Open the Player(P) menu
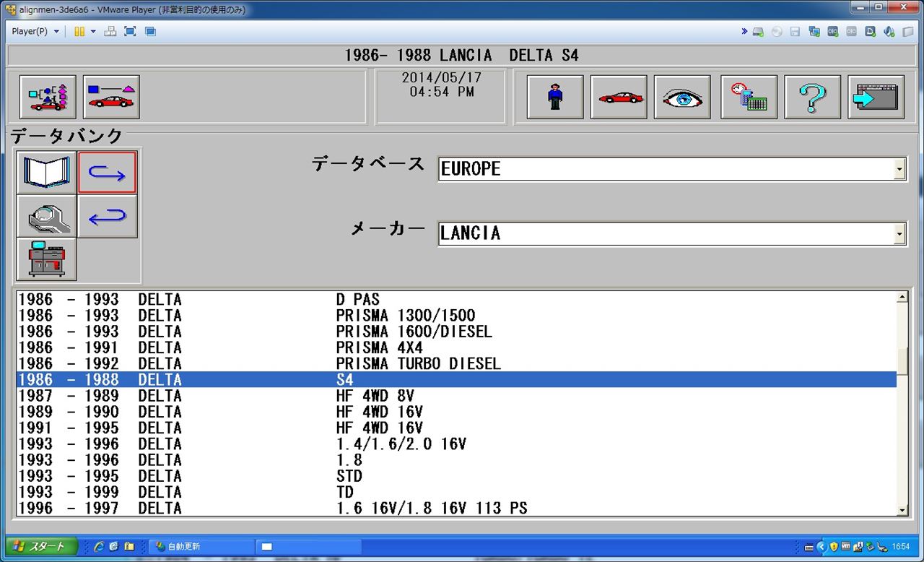Image resolution: width=924 pixels, height=562 pixels. click(35, 31)
